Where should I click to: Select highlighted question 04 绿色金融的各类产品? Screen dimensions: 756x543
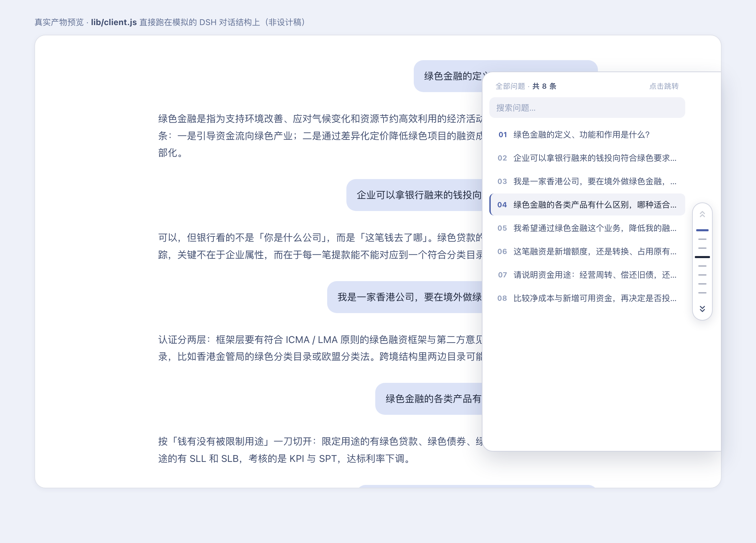pos(587,205)
